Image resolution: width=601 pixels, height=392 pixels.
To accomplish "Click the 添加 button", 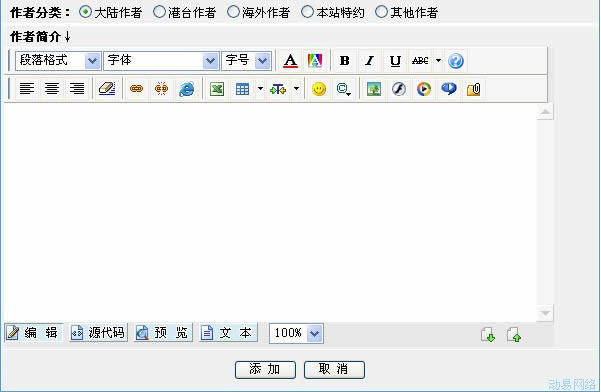I will point(265,369).
